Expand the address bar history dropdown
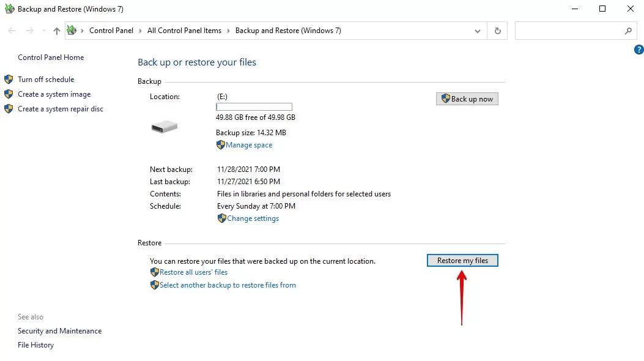The width and height of the screenshot is (644, 361). 477,31
